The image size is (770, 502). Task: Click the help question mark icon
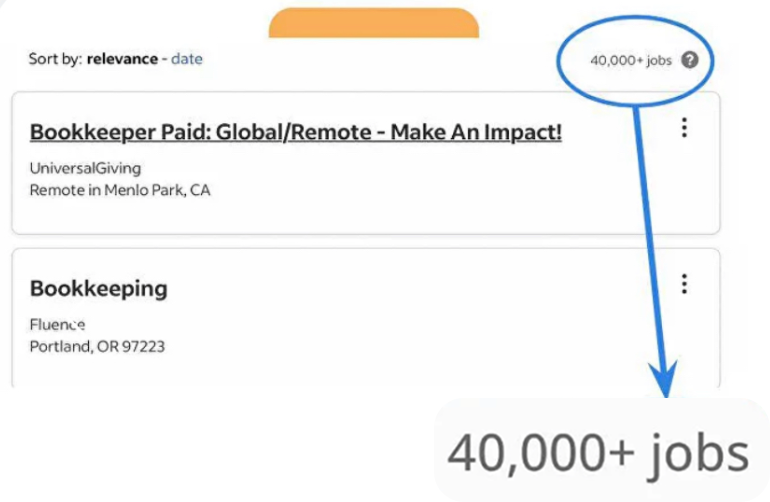coord(689,59)
